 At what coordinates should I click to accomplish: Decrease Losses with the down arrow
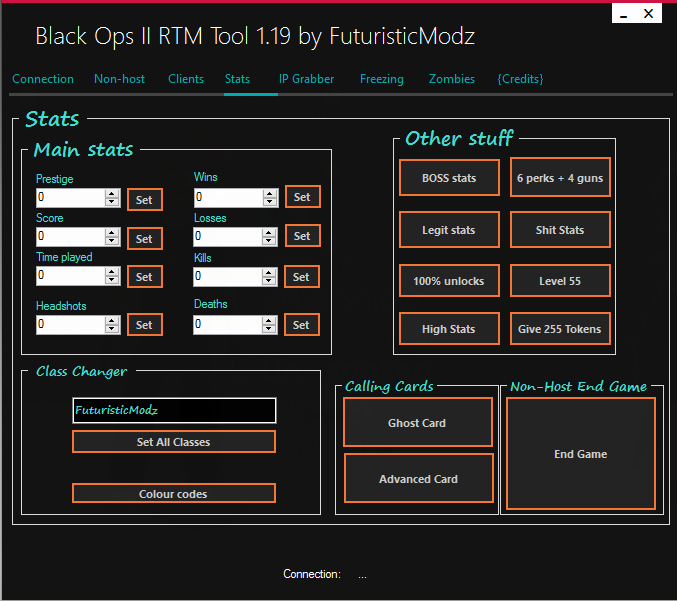tap(269, 241)
